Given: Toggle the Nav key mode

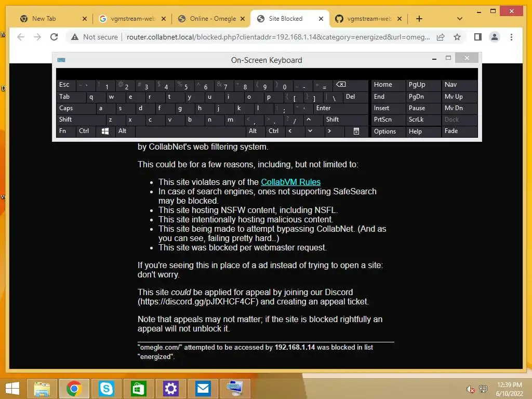Looking at the screenshot, I should pyautogui.click(x=459, y=85).
